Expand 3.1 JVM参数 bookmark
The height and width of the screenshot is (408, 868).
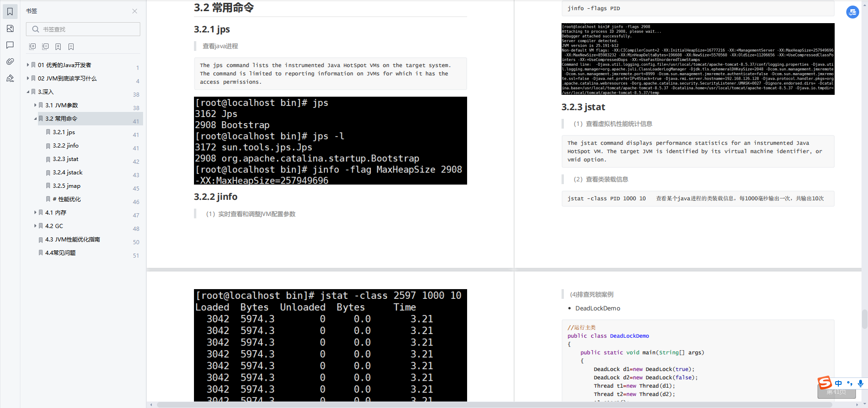point(35,105)
